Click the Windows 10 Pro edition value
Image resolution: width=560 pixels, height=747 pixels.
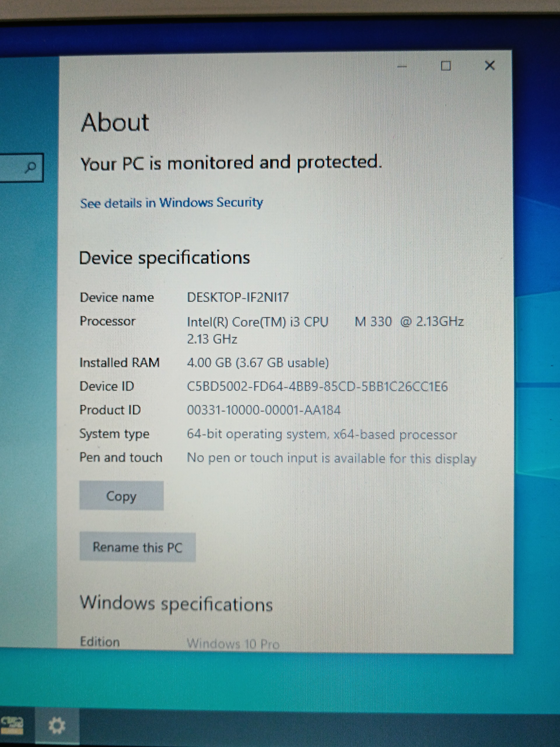tap(233, 644)
